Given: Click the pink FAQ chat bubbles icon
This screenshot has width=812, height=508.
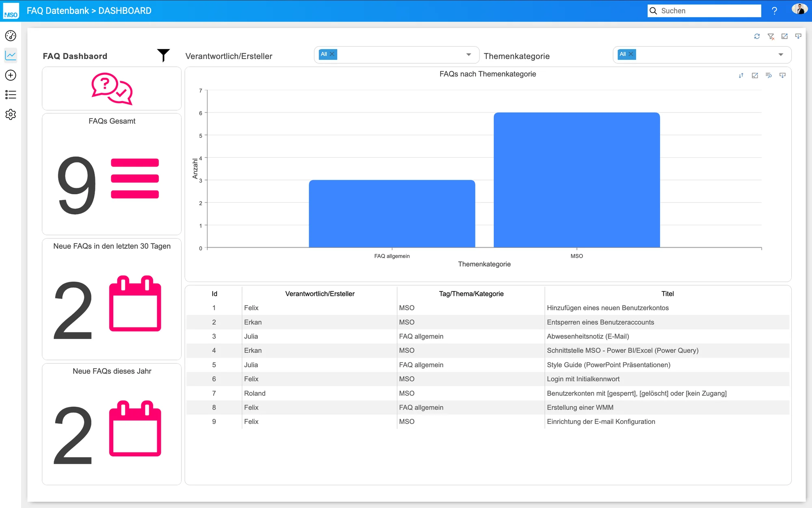Looking at the screenshot, I should pos(112,89).
